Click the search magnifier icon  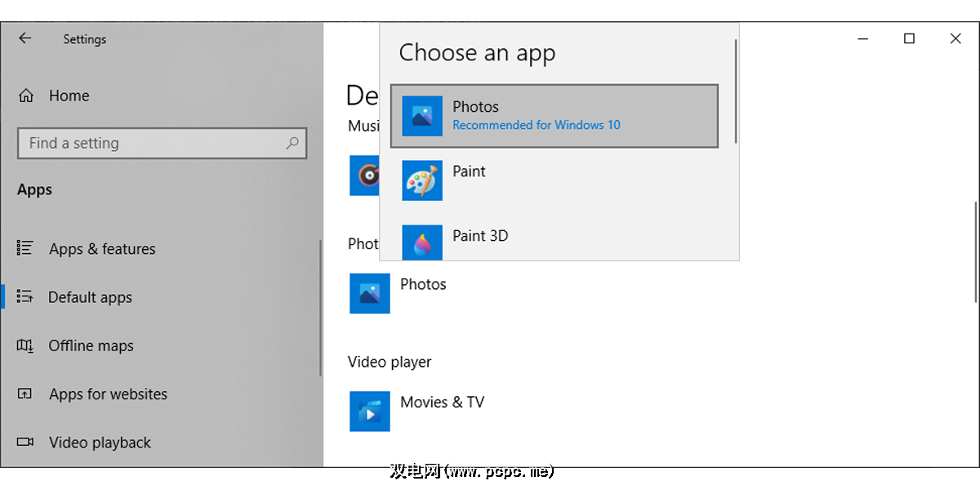click(292, 143)
